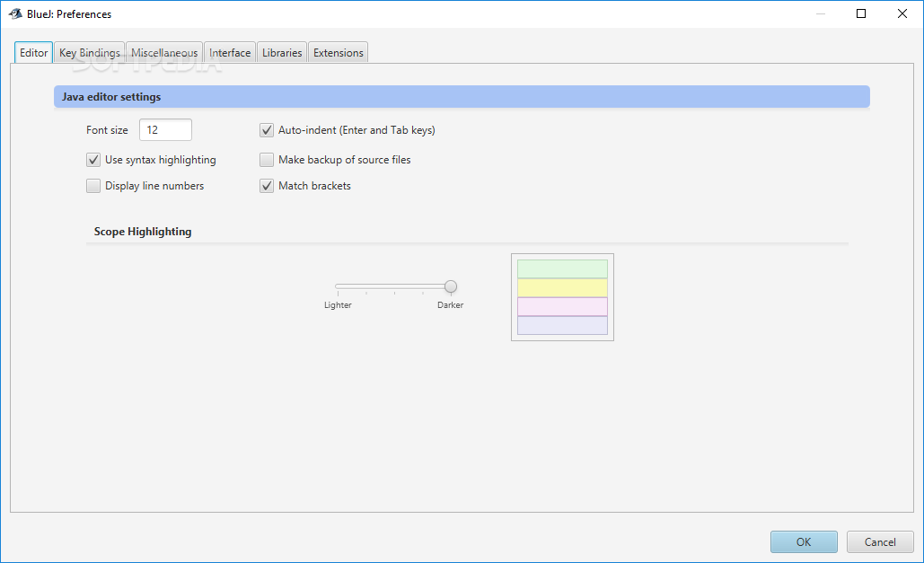This screenshot has width=924, height=563.
Task: Enable Display line numbers checkbox
Action: tap(93, 186)
